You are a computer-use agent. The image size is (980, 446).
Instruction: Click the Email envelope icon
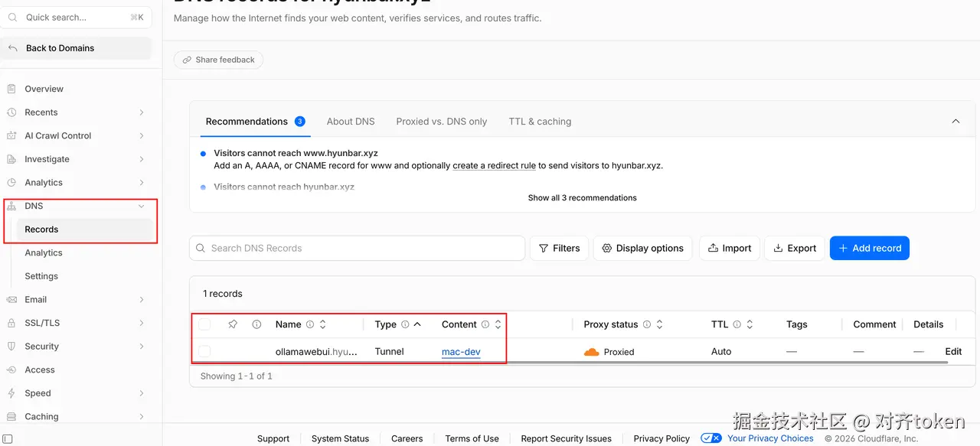[x=11, y=300]
